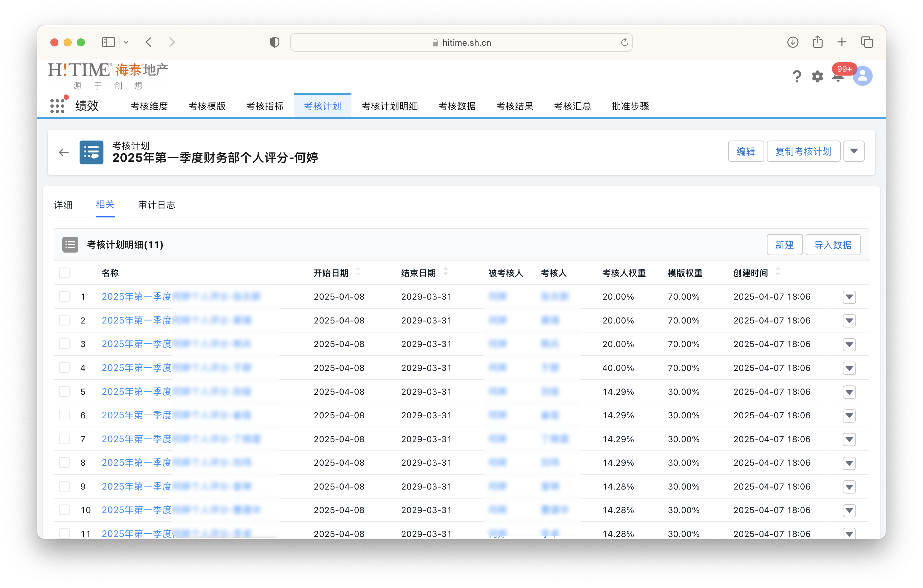Open the app launcher grid icon
Screen dimensions: 923x588
click(57, 105)
